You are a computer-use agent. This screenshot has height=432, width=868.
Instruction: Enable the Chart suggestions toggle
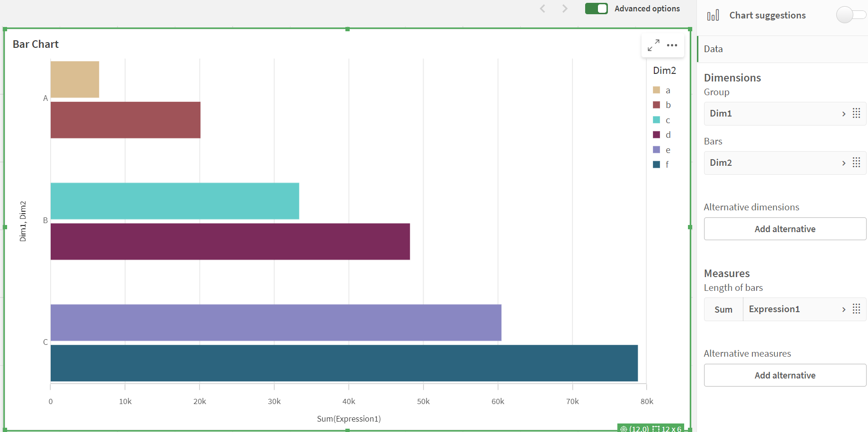(850, 15)
